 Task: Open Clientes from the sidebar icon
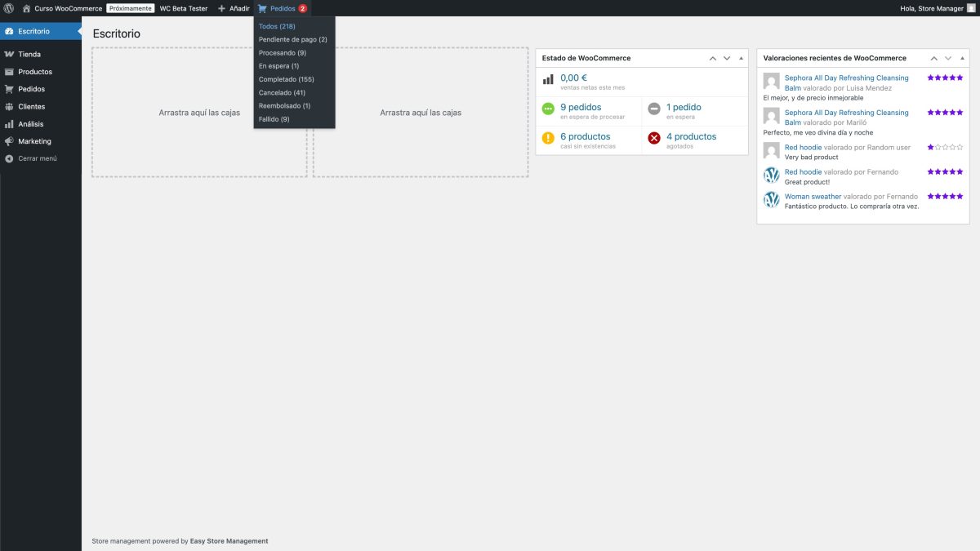(x=8, y=106)
